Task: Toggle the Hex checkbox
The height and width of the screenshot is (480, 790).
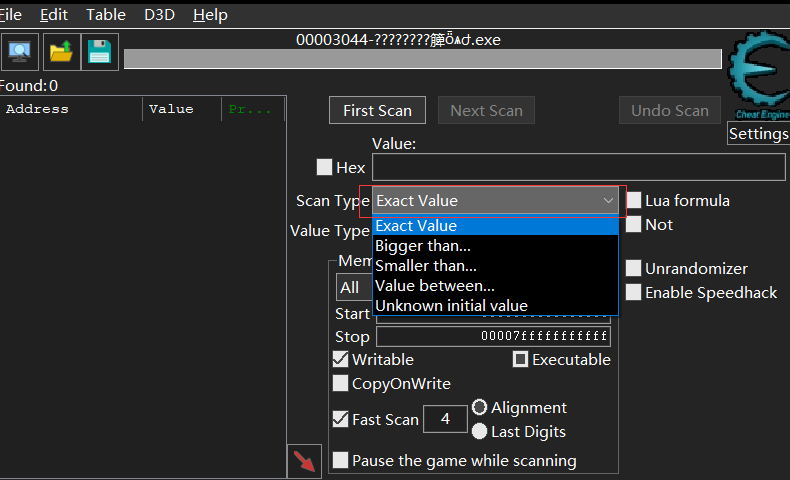Action: [324, 167]
